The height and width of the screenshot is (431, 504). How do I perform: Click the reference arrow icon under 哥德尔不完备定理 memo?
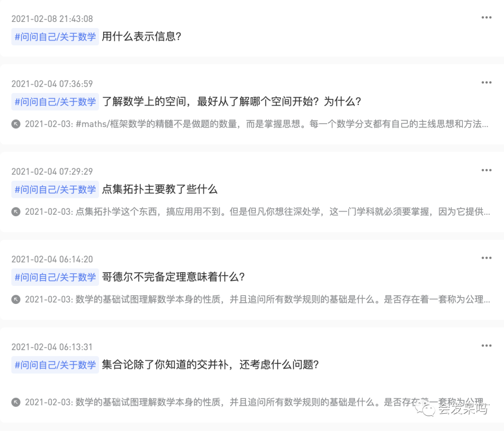pos(16,299)
